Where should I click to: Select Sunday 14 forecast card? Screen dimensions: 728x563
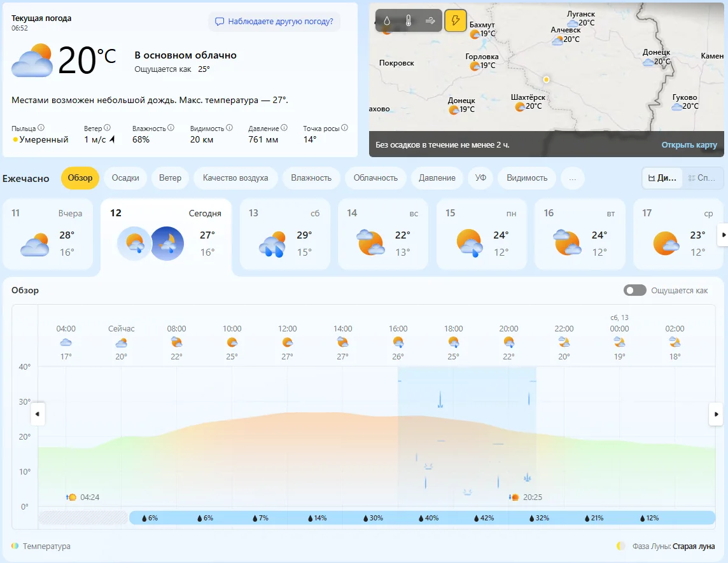click(383, 234)
